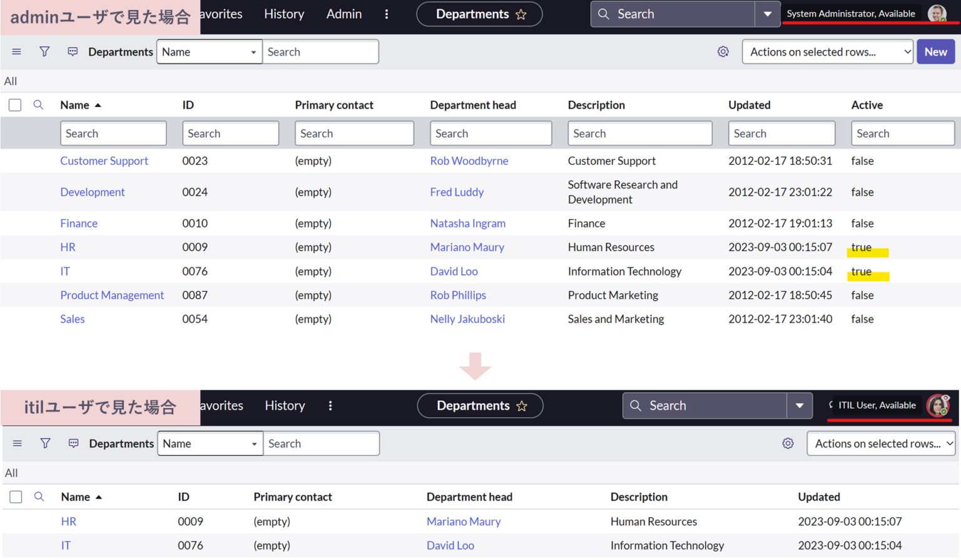Open the Fred Luddy department head link

click(x=457, y=192)
